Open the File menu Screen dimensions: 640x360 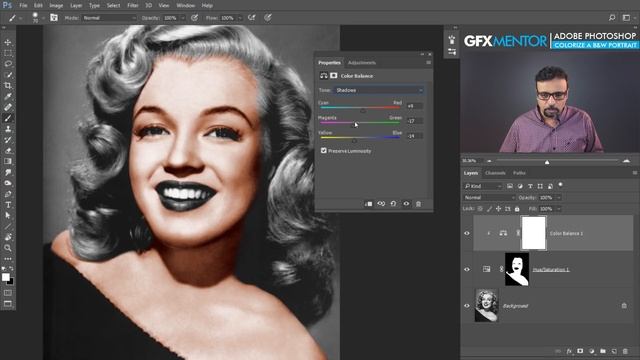23,6
